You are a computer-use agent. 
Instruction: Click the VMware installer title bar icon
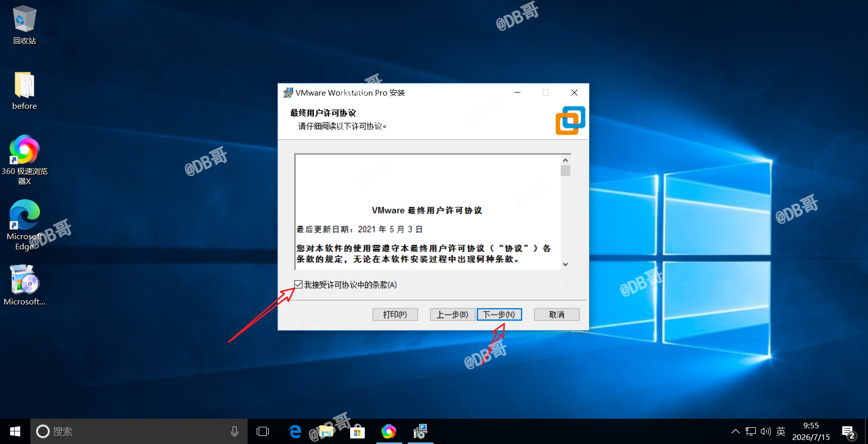coord(288,93)
